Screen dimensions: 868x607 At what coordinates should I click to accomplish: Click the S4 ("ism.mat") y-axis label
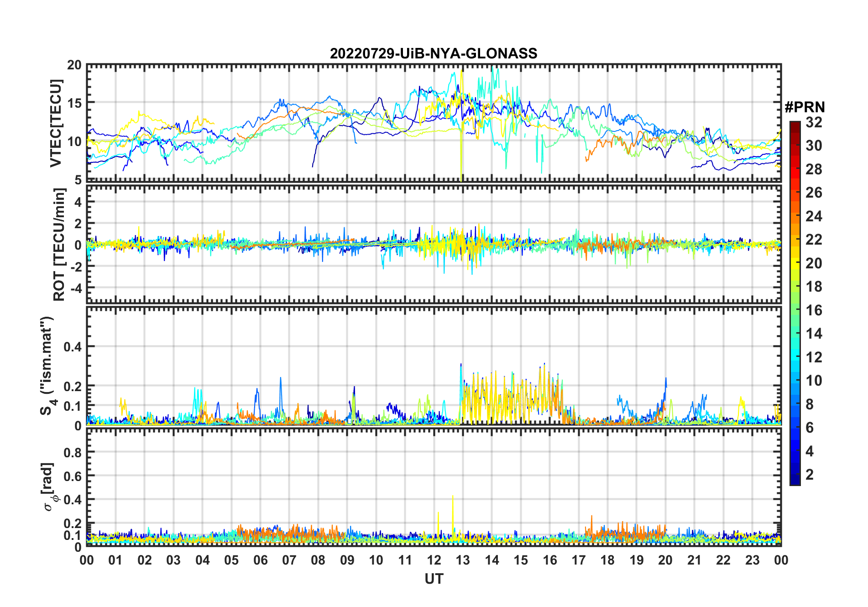click(x=47, y=365)
